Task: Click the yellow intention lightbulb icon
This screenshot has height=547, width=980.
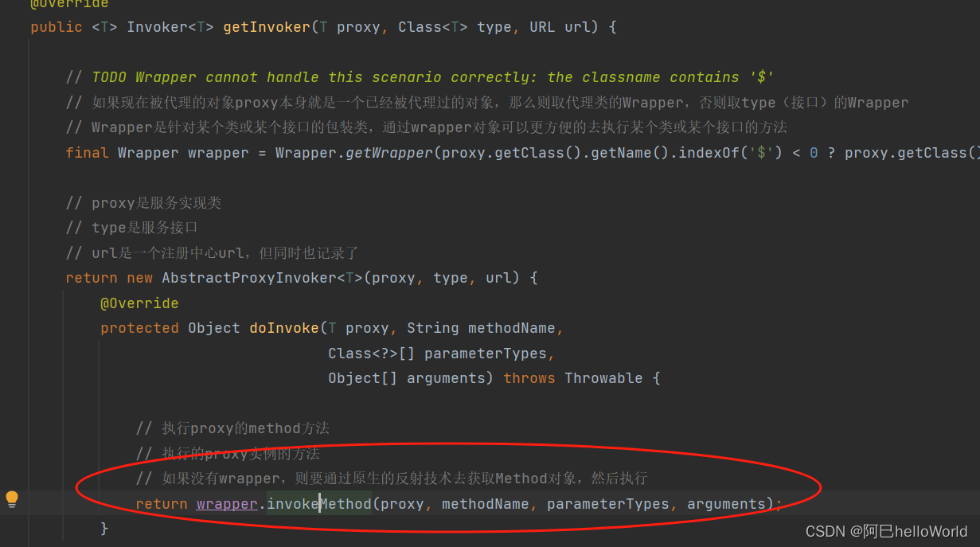Action: [x=12, y=498]
